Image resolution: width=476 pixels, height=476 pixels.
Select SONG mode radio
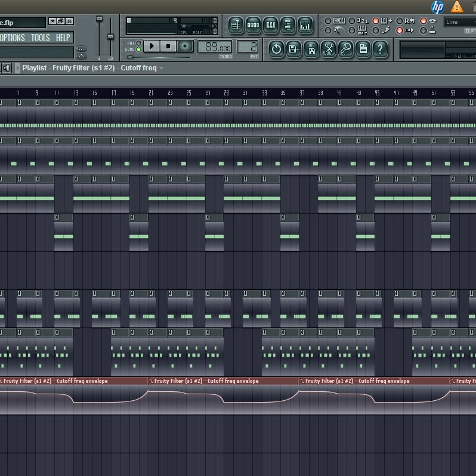(x=139, y=49)
